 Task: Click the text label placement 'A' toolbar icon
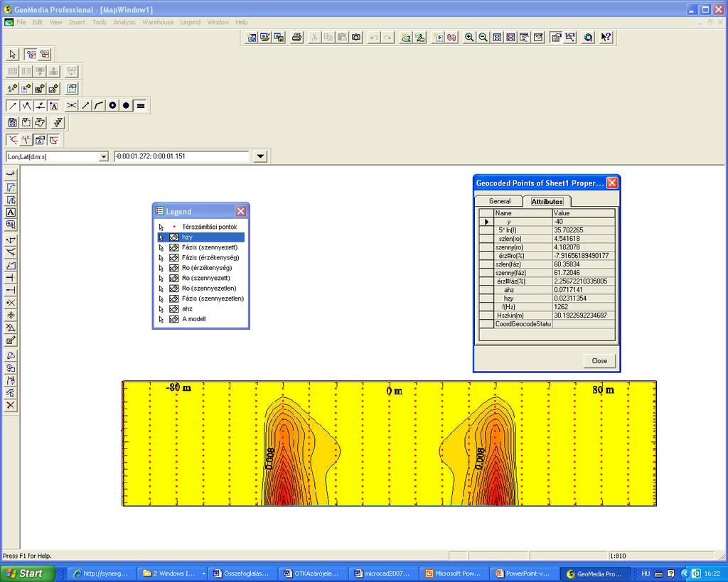click(x=54, y=106)
